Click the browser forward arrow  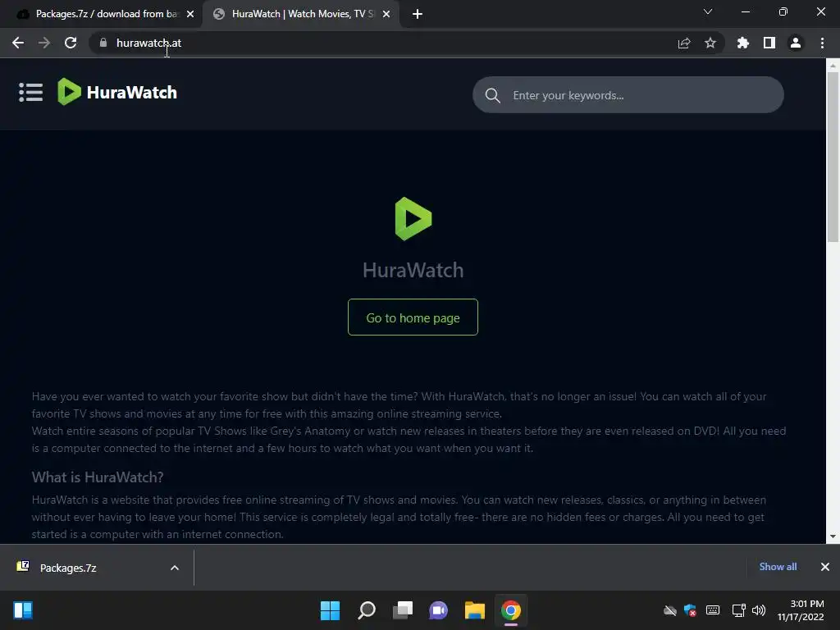pos(44,43)
